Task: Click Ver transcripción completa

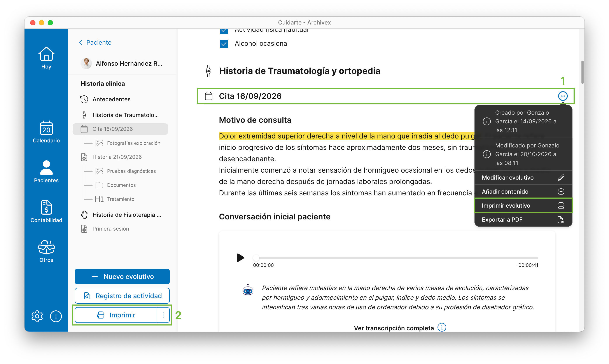Action: point(394,328)
